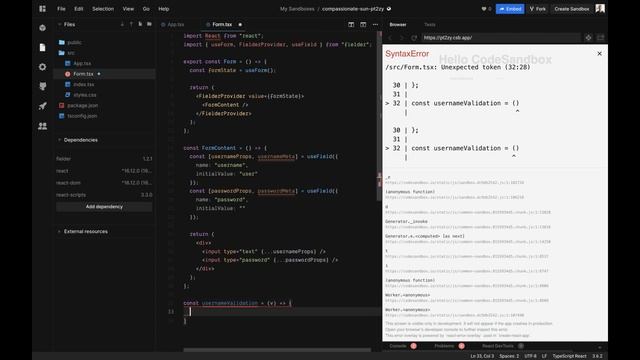This screenshot has width=640, height=360.
Task: Click the sandbox privacy icon next to title
Action: coord(389,9)
